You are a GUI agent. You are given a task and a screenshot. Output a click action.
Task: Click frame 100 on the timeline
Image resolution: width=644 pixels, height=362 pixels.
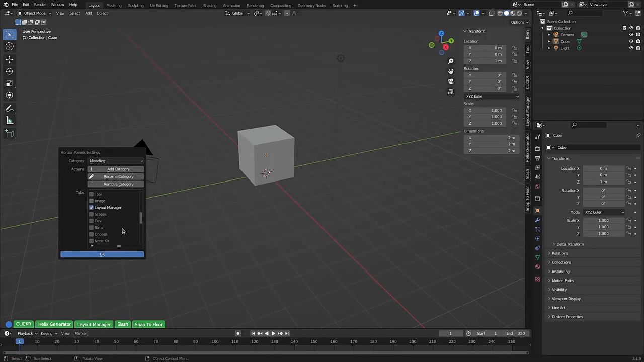pos(215,342)
